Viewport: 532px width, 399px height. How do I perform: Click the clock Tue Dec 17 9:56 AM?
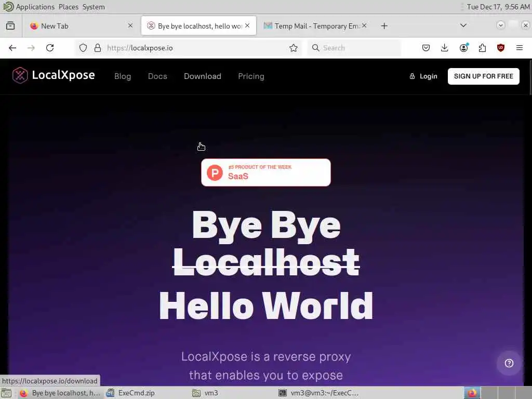(x=498, y=7)
